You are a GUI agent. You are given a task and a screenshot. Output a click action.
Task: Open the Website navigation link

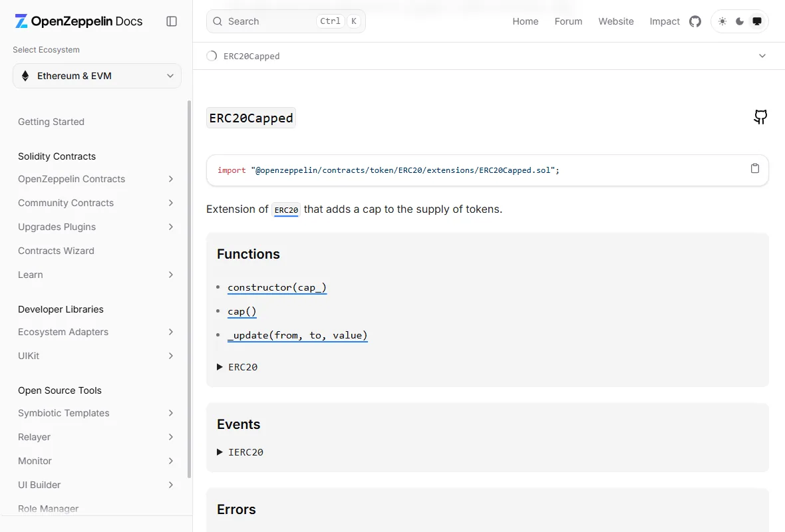[616, 21]
